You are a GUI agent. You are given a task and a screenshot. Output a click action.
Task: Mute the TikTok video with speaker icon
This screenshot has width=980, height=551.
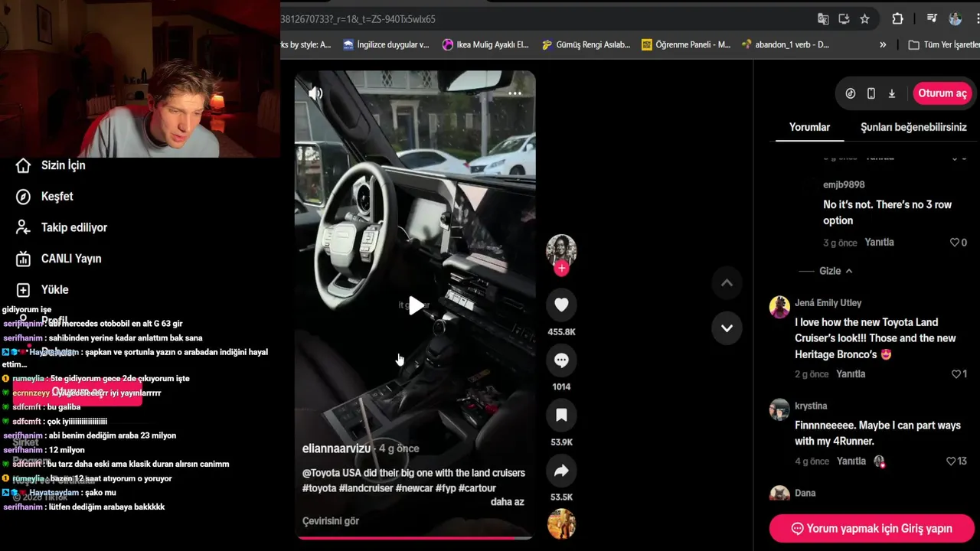[x=315, y=93]
